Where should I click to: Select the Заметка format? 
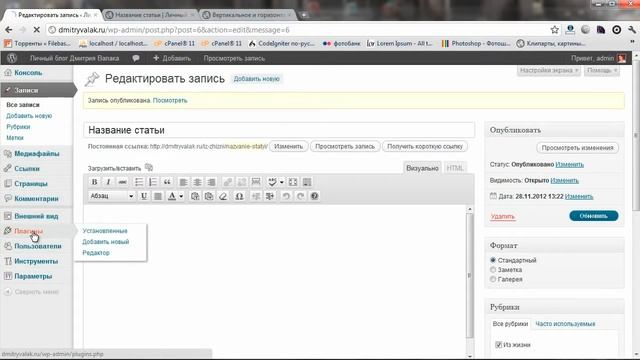493,270
